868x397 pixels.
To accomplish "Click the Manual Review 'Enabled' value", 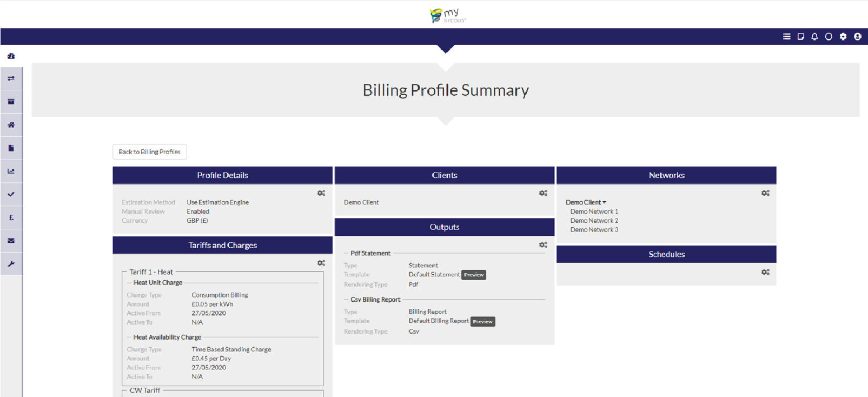I will [198, 211].
